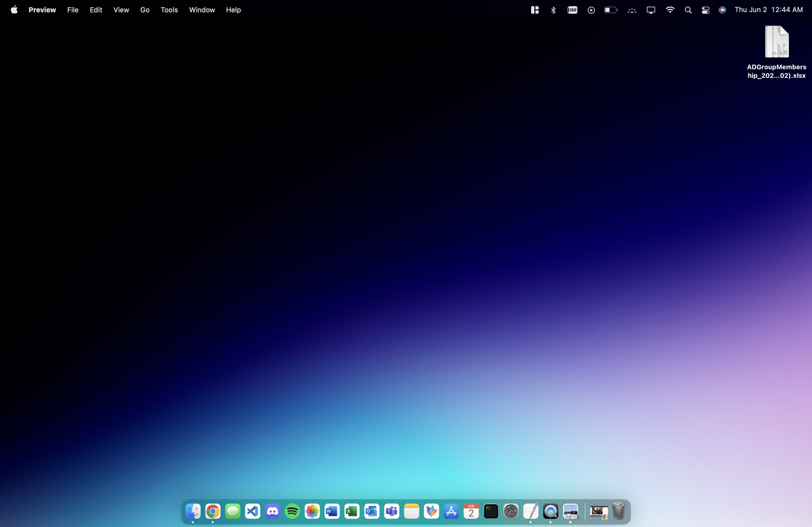Launch Visual Studio Code from Dock
The width and height of the screenshot is (812, 527).
tap(253, 511)
